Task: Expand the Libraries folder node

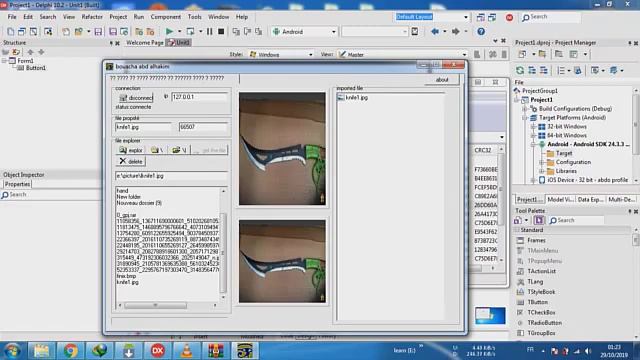Action: pyautogui.click(x=541, y=171)
